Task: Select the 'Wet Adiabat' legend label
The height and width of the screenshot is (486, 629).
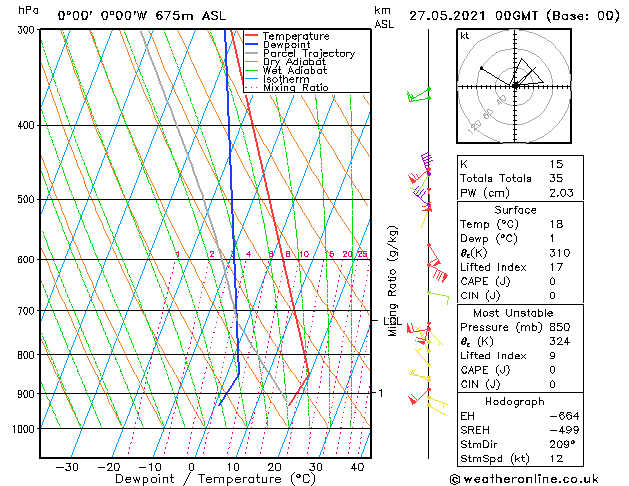Action: (x=295, y=71)
